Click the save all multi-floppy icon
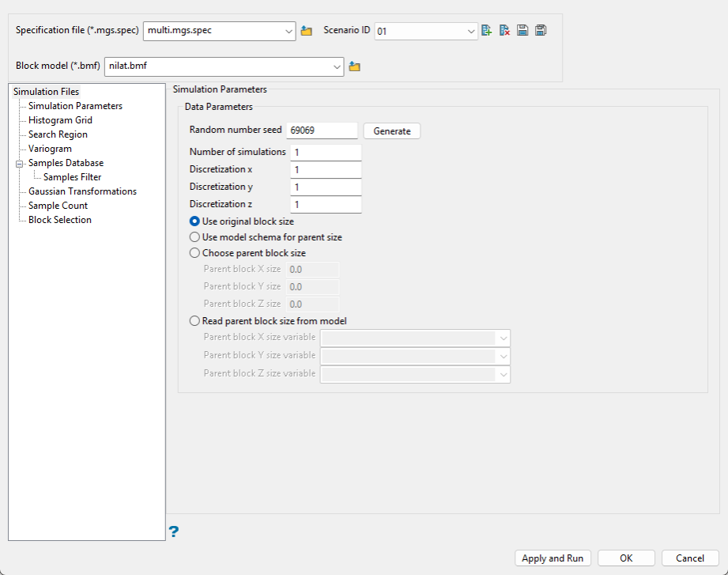The image size is (728, 575). pos(541,31)
